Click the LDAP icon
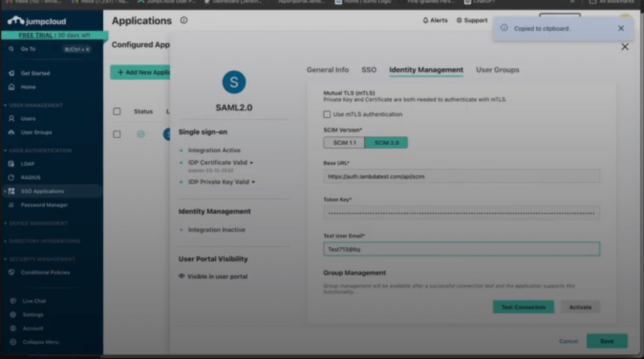644x359 pixels. [11, 164]
